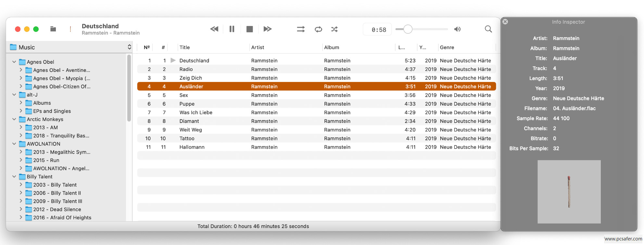Click the rewind previous track button
Viewport: 644px width, 245px height.
[214, 29]
